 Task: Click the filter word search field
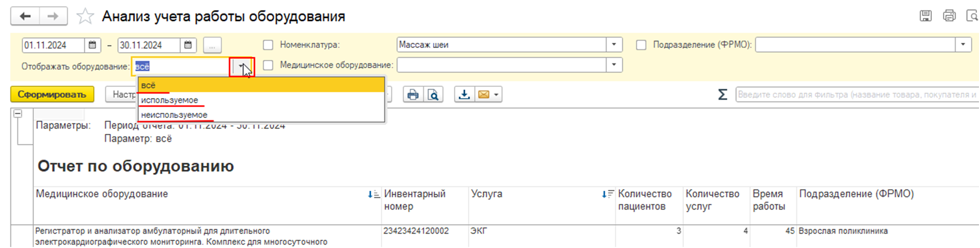[856, 94]
